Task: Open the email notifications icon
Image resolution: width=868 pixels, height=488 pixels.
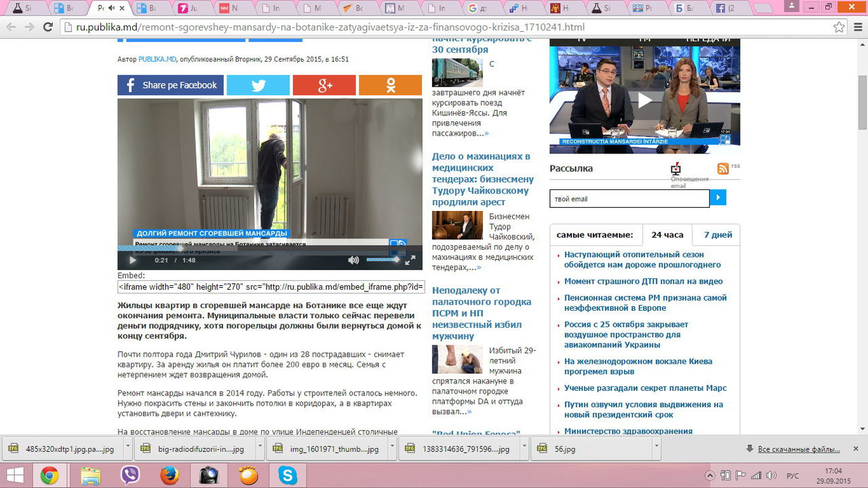Action: [x=675, y=168]
